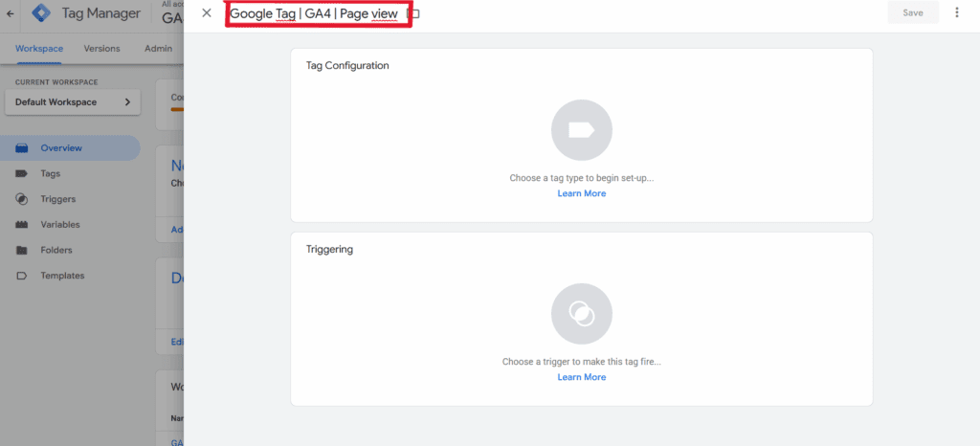
Task: Click the Templates sidebar icon
Action: click(x=21, y=276)
